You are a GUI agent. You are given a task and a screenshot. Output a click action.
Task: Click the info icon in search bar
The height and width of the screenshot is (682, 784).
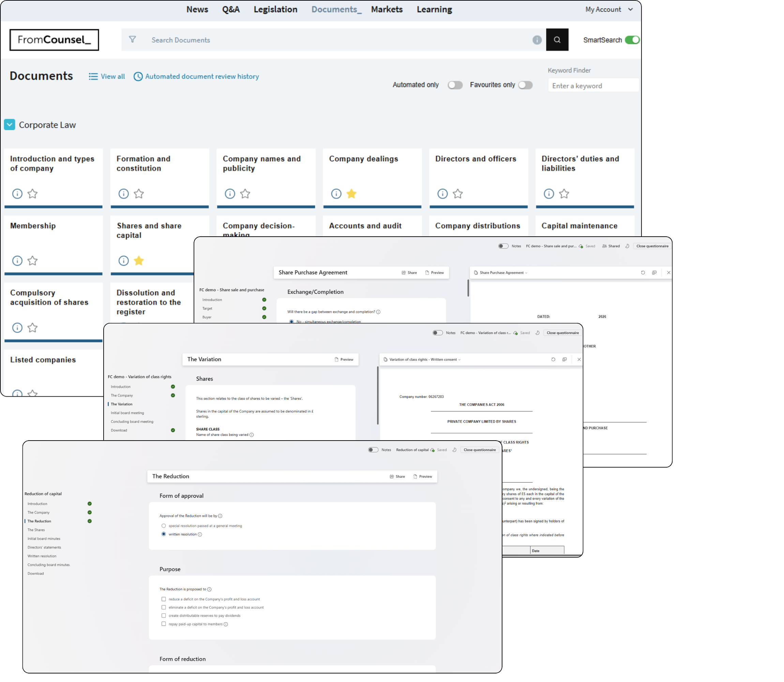tap(537, 40)
